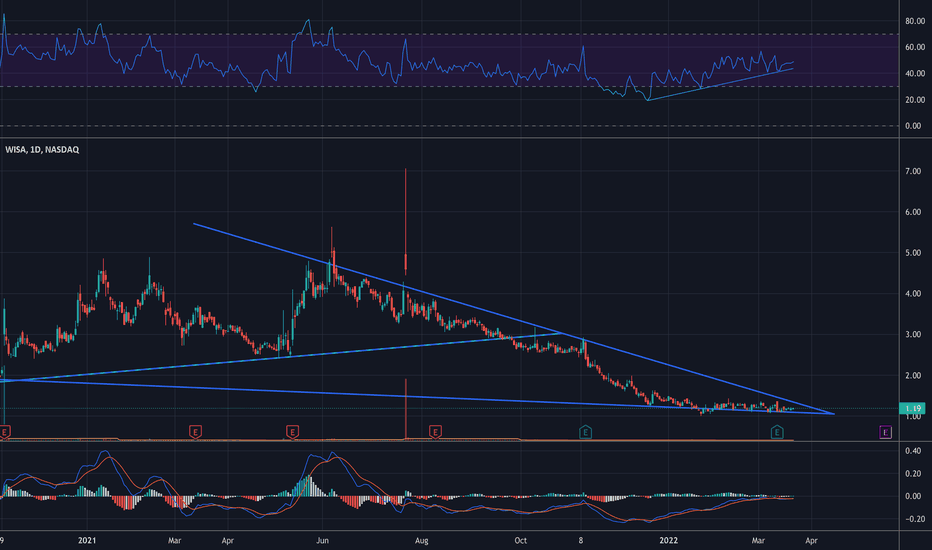Click the Oct label on time axis
Viewport: 932px width, 550px height.
click(521, 540)
